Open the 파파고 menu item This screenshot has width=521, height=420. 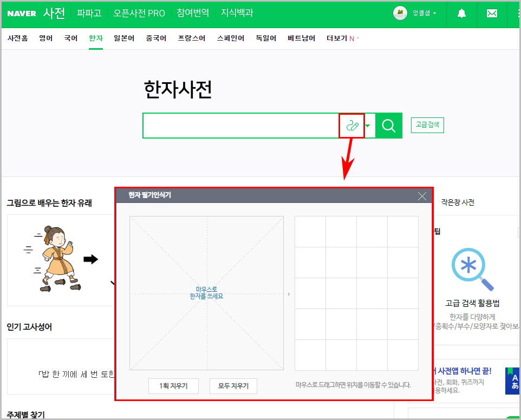click(x=89, y=14)
